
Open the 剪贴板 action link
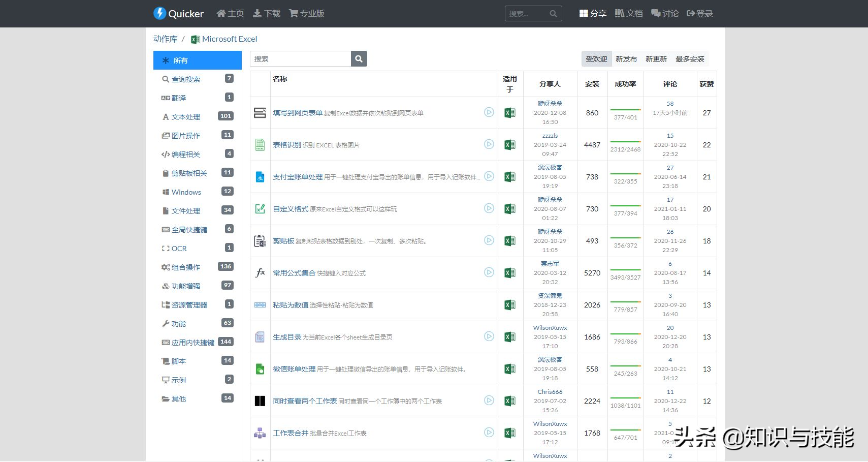283,241
